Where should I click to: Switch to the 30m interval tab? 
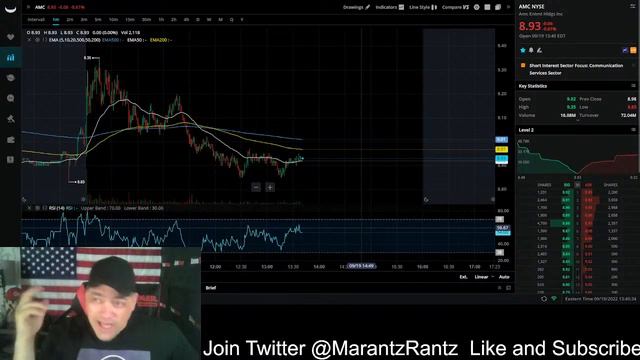[146, 20]
